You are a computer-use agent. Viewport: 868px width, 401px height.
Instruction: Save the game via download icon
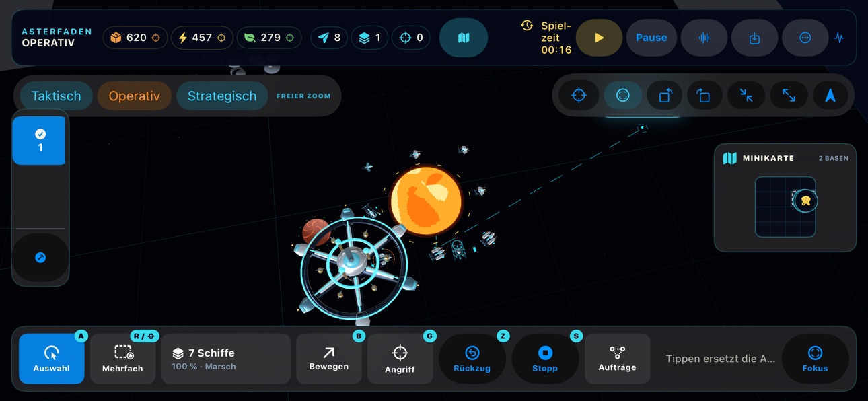[x=754, y=38]
